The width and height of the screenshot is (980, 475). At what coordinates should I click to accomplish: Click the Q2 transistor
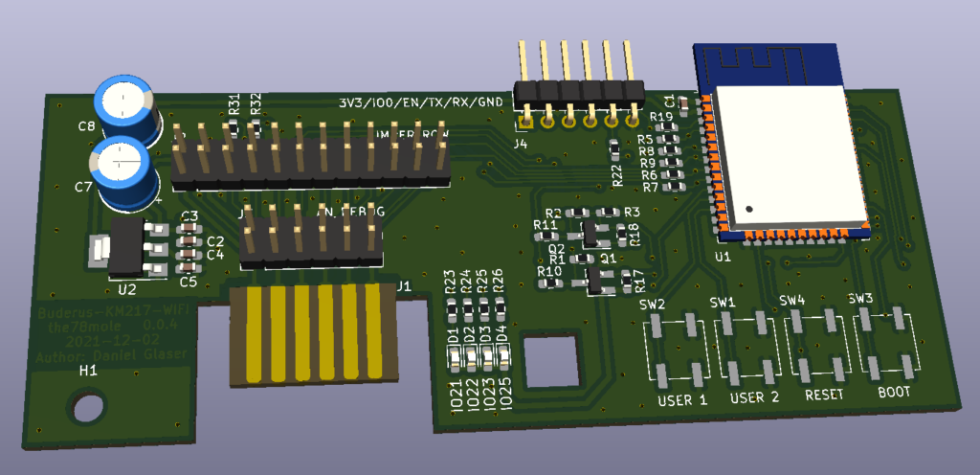(591, 233)
